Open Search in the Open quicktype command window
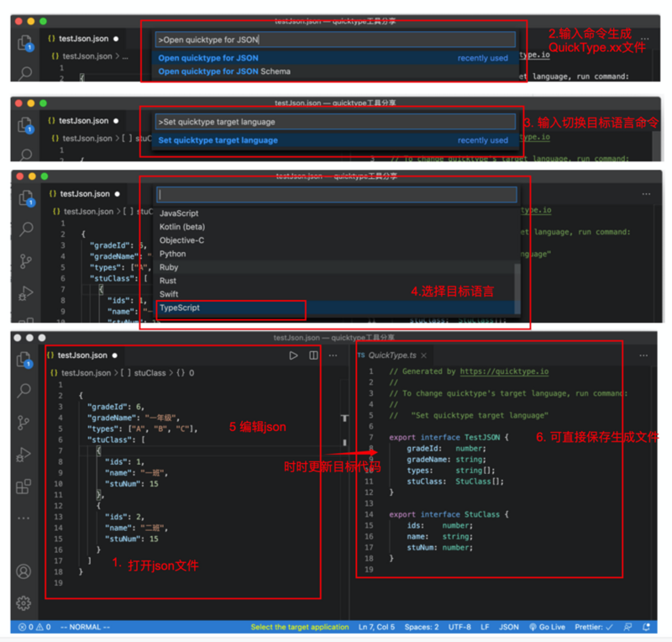The height and width of the screenshot is (642, 672). click(x=25, y=73)
